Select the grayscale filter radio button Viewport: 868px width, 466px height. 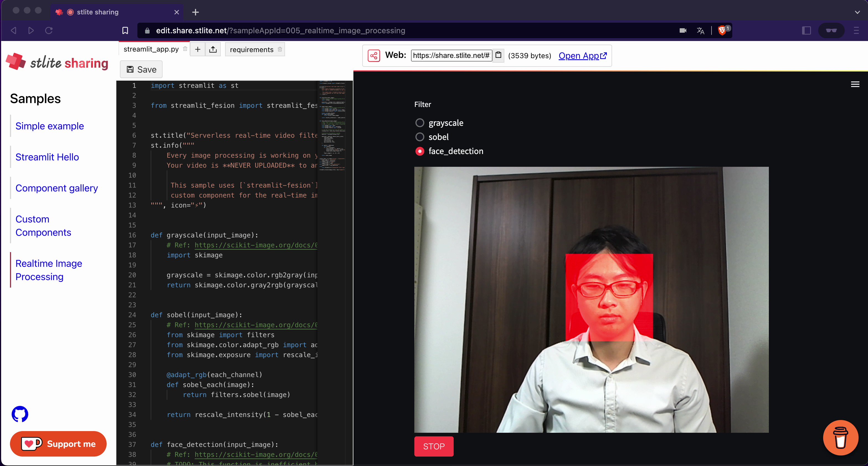click(x=420, y=123)
